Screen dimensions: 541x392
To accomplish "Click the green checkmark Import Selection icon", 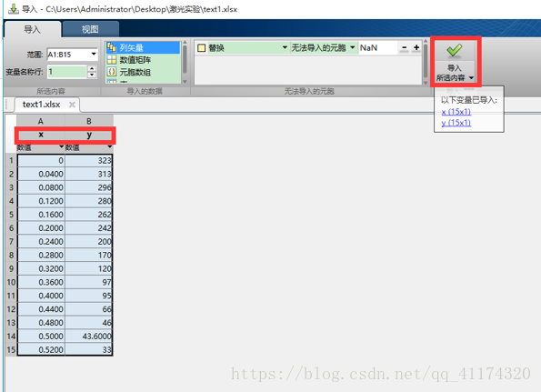I will click(454, 50).
